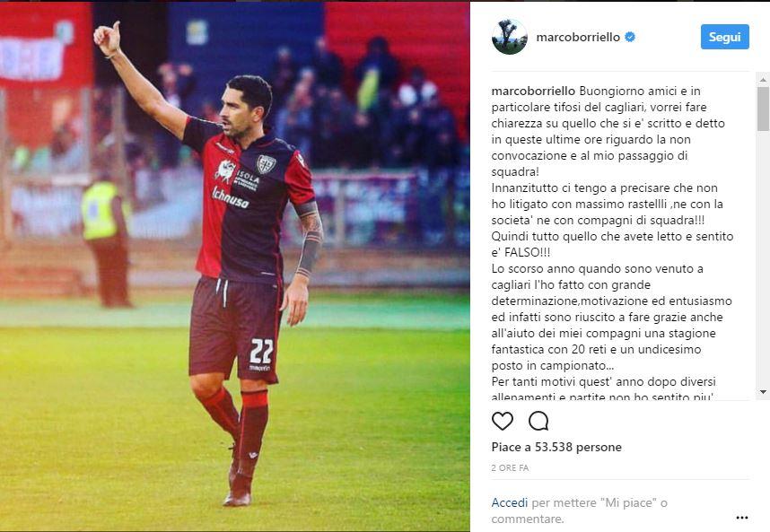Viewport: 770px width, 532px height.
Task: Click the caption scrollbar thumb
Action: (x=763, y=108)
